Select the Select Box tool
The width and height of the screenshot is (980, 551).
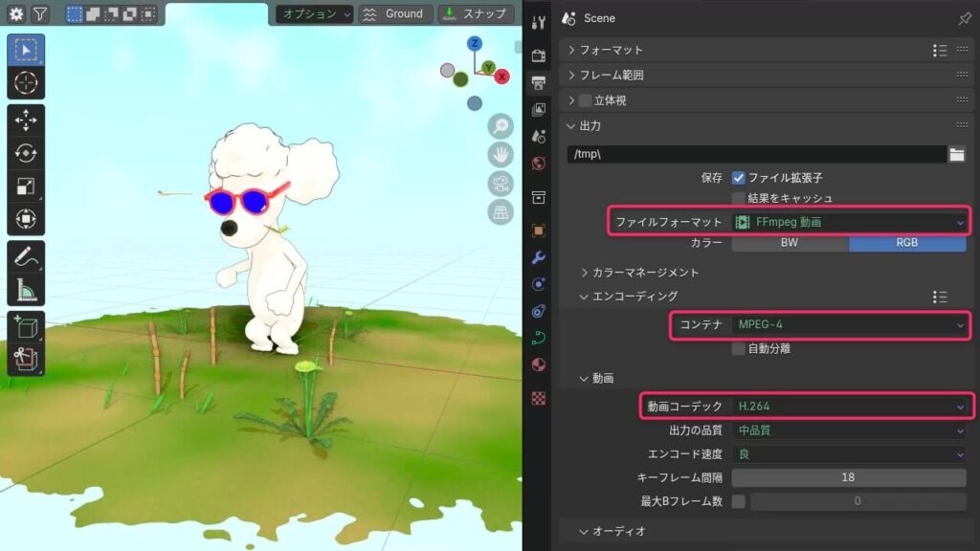click(x=26, y=50)
